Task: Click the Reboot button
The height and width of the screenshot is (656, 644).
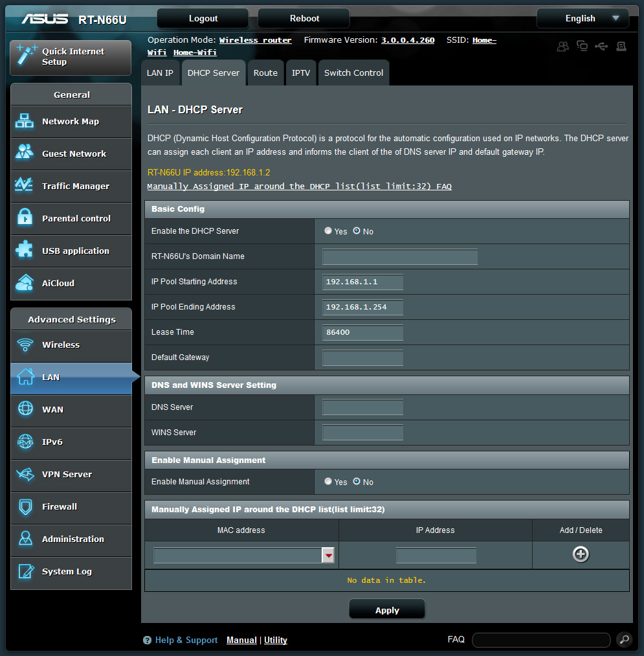Action: [304, 18]
